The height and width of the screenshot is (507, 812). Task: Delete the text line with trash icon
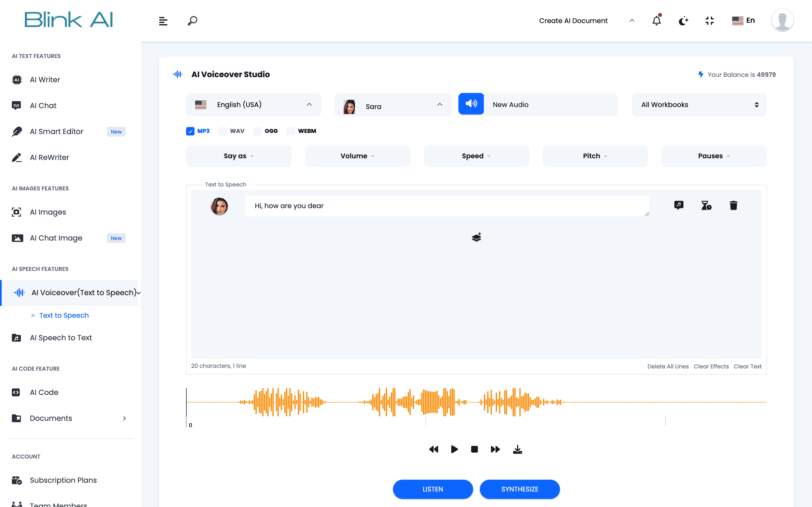click(733, 205)
